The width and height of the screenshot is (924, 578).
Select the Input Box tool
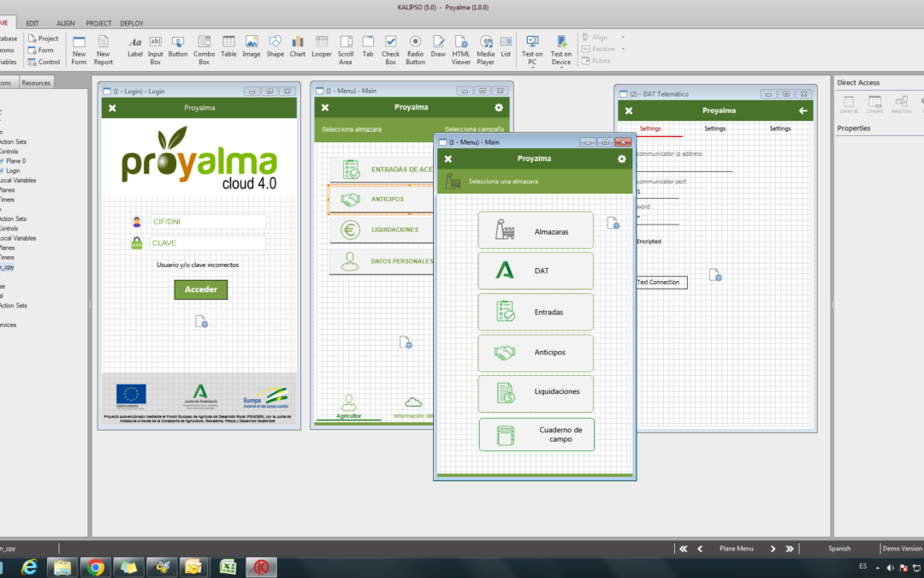coord(156,51)
